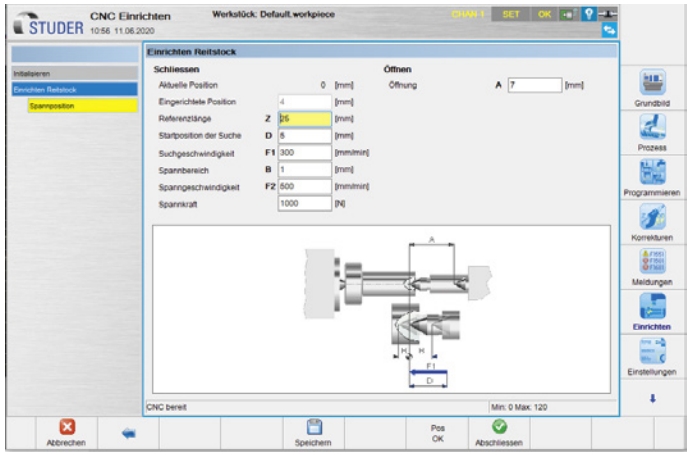Go to the Programmieren section

click(x=652, y=177)
